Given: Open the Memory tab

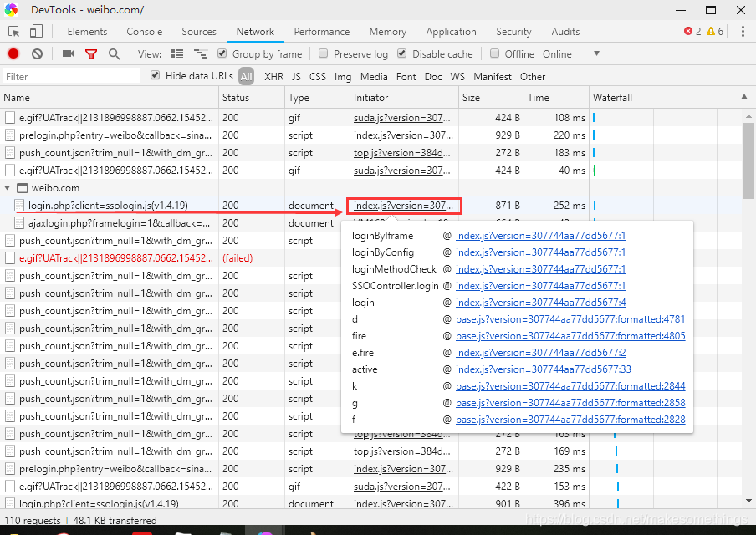Looking at the screenshot, I should click(388, 32).
